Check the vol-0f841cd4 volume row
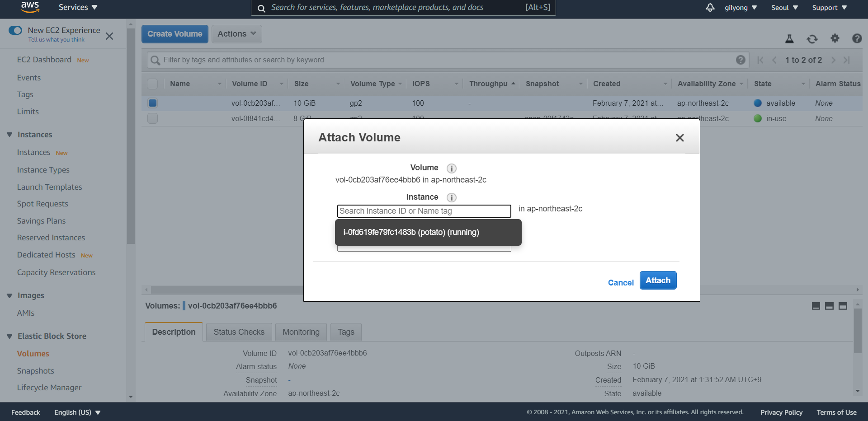868x421 pixels. click(x=152, y=118)
